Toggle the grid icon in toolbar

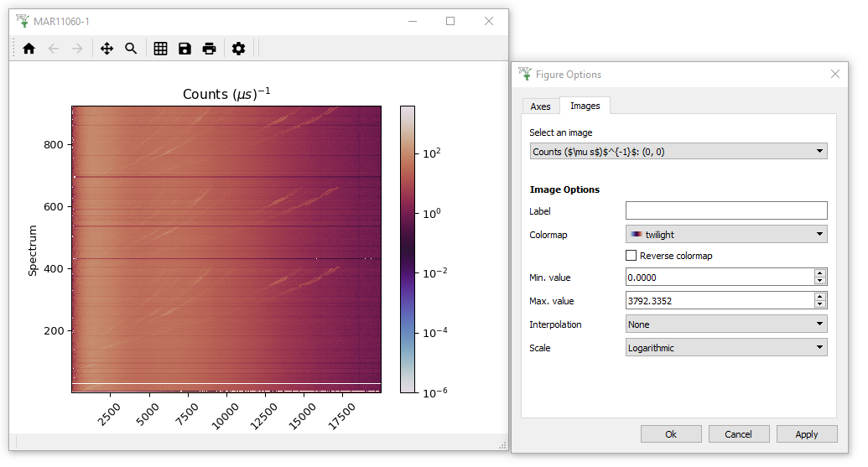pos(161,49)
